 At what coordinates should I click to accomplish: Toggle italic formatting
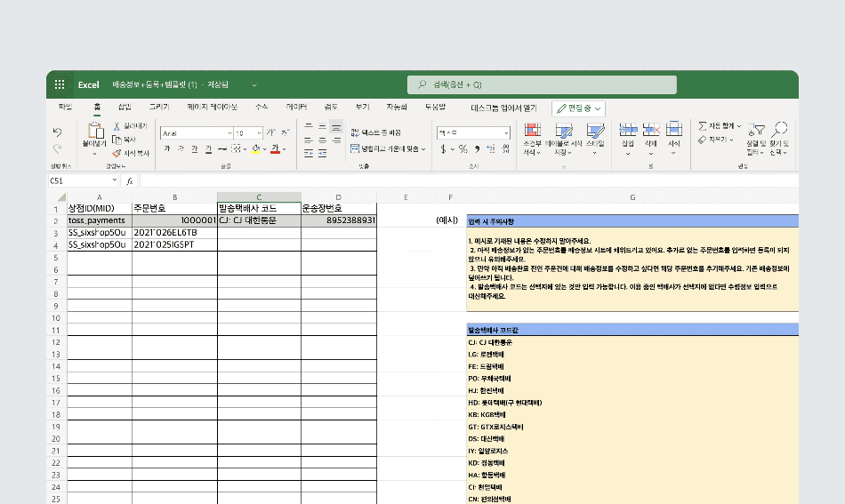pos(181,148)
